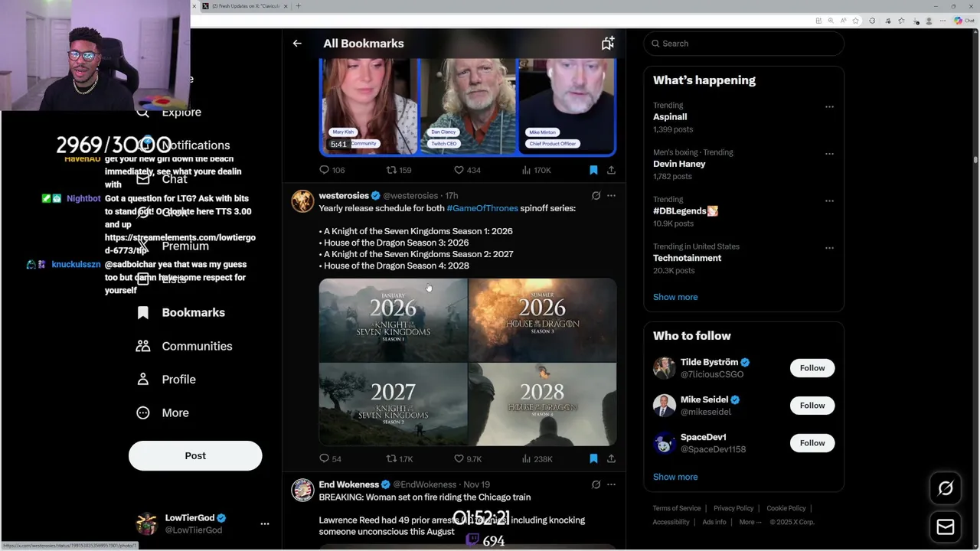Open the bookmark folders icon in header
This screenshot has height=551, width=980.
point(608,44)
